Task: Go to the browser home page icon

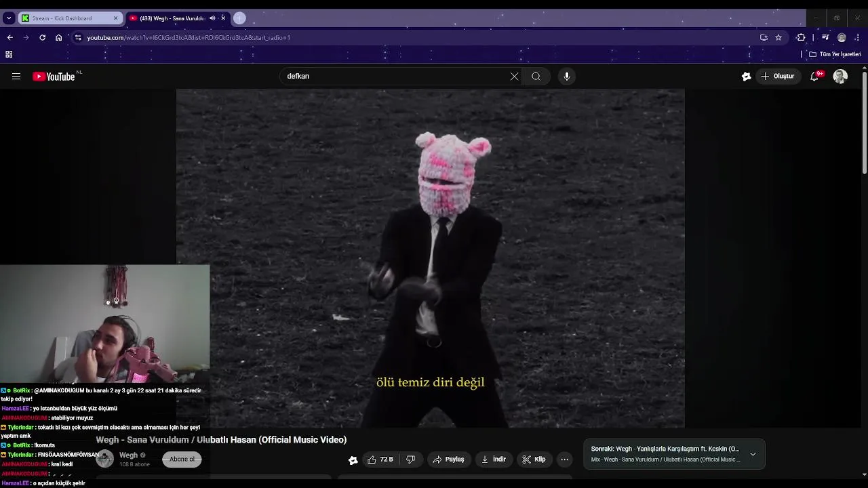Action: click(58, 37)
